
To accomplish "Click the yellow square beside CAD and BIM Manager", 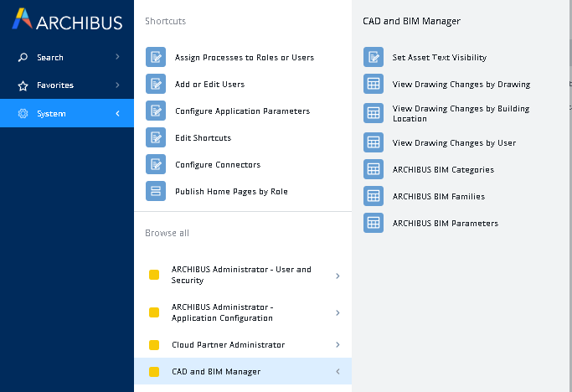I will [x=154, y=372].
